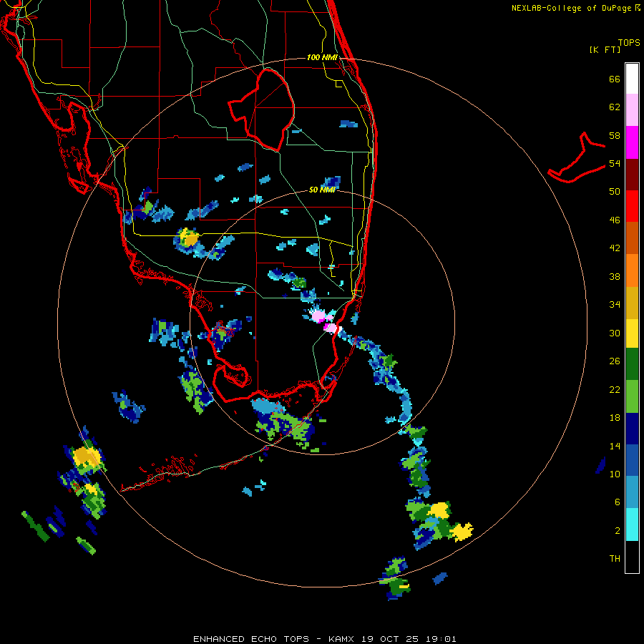
Task: Click the "KAMX" radar site identifier
Action: pos(341,639)
